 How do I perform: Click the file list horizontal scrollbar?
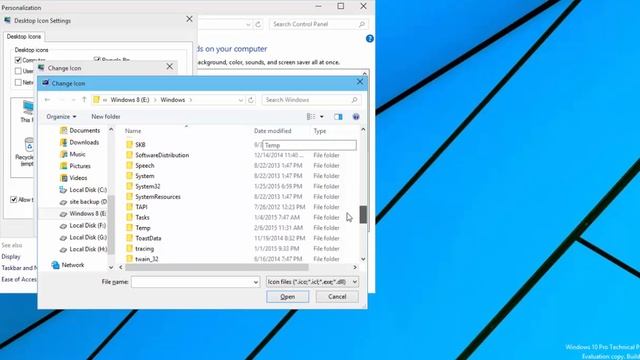(x=217, y=267)
